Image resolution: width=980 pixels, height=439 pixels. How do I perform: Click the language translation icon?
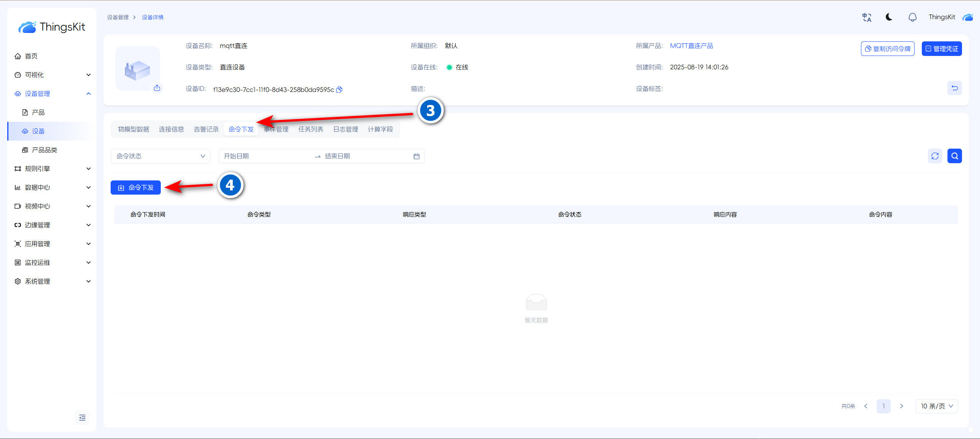(x=867, y=17)
